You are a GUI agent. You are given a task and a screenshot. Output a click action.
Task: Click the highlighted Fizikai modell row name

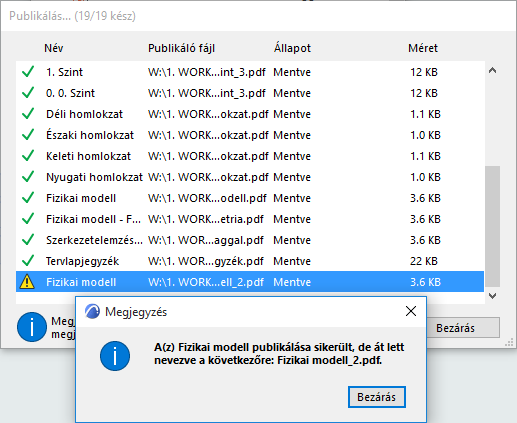coord(81,282)
